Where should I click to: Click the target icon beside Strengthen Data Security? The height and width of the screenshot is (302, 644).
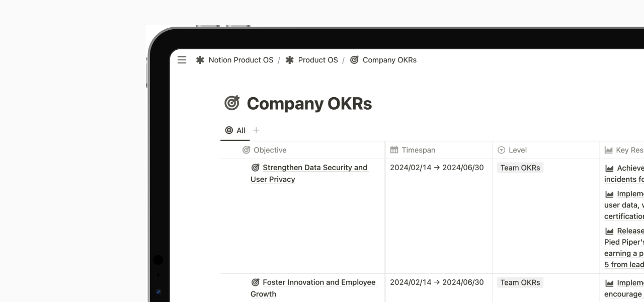click(256, 167)
